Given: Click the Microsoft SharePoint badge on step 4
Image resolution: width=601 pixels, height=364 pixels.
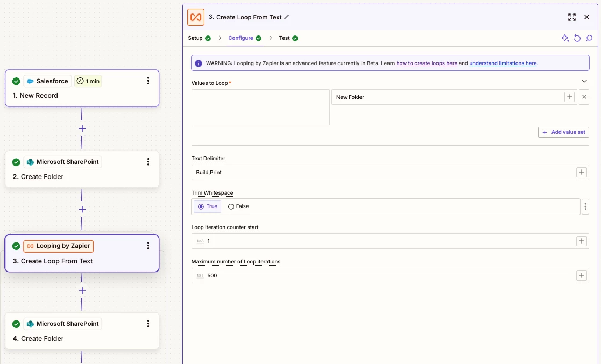Looking at the screenshot, I should coord(63,323).
